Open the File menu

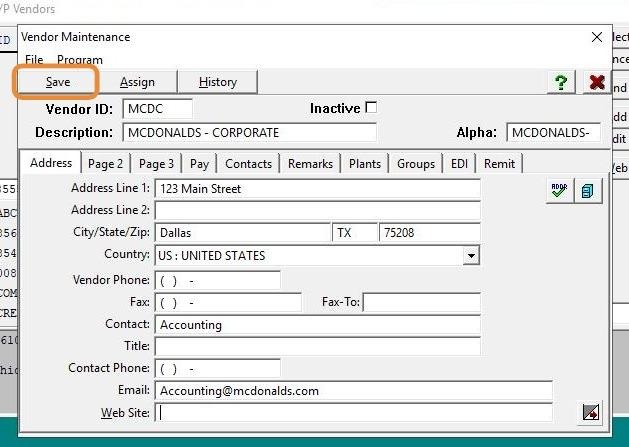pyautogui.click(x=34, y=60)
